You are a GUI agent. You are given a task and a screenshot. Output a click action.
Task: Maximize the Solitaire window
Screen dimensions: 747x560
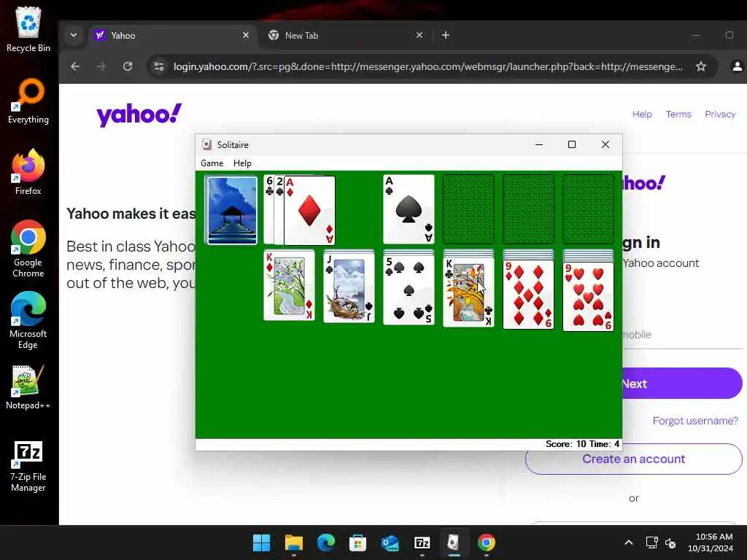pos(572,145)
